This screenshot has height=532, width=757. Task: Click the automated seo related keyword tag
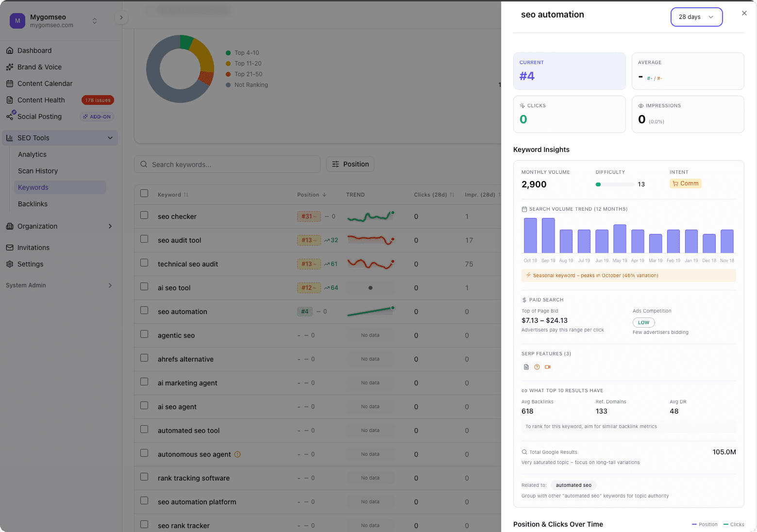tap(573, 485)
